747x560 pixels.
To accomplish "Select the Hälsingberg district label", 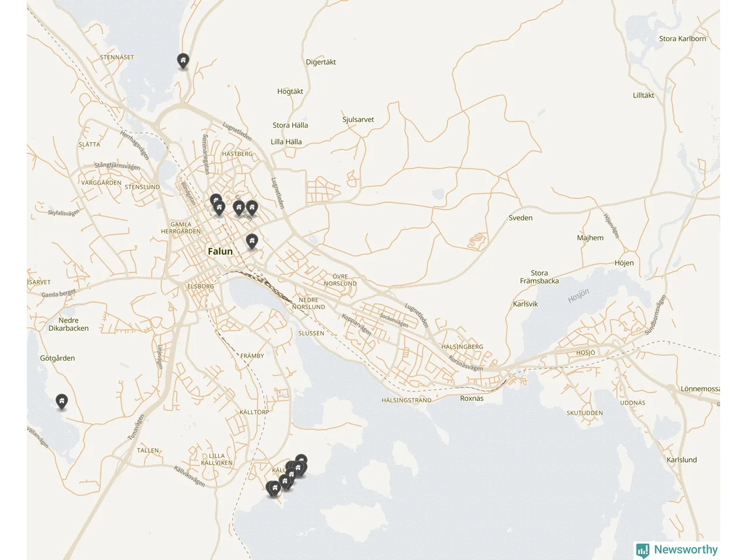I will tap(462, 347).
